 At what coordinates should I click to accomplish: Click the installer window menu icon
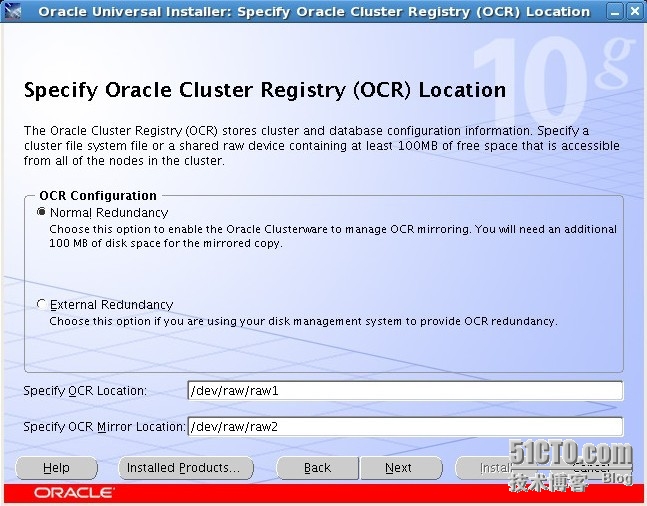pos(12,11)
